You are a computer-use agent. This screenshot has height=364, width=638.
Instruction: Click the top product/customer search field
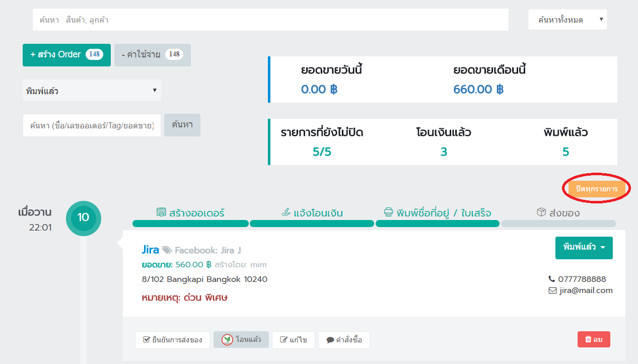point(270,20)
